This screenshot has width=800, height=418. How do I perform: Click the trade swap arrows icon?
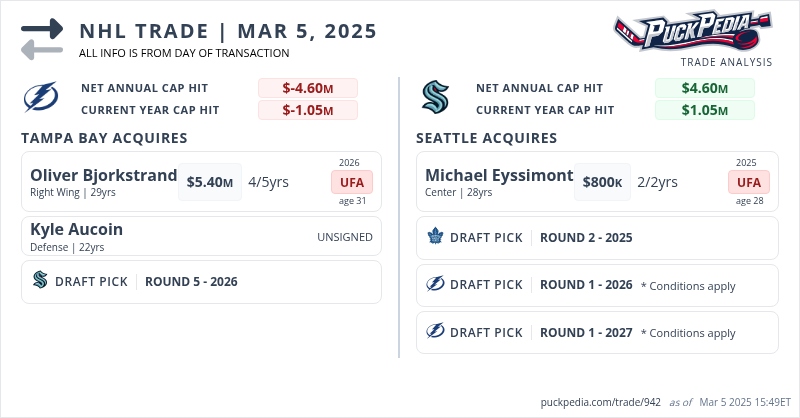point(41,38)
